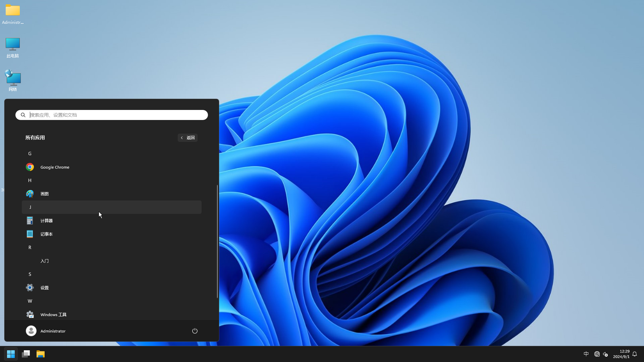This screenshot has height=362, width=644.
Task: Click the 入门 (Get Started) app
Action: [44, 260]
